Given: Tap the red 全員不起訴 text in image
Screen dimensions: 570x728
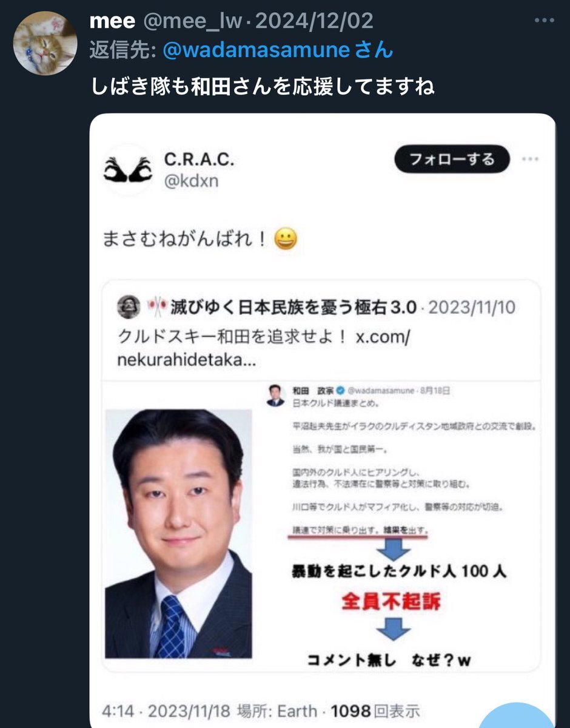Looking at the screenshot, I should click(391, 601).
